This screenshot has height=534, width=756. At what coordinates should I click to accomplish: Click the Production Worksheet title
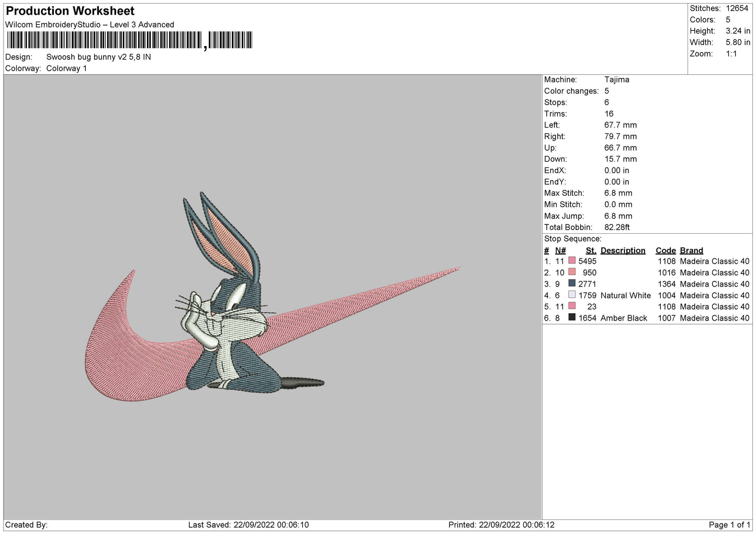click(x=70, y=11)
